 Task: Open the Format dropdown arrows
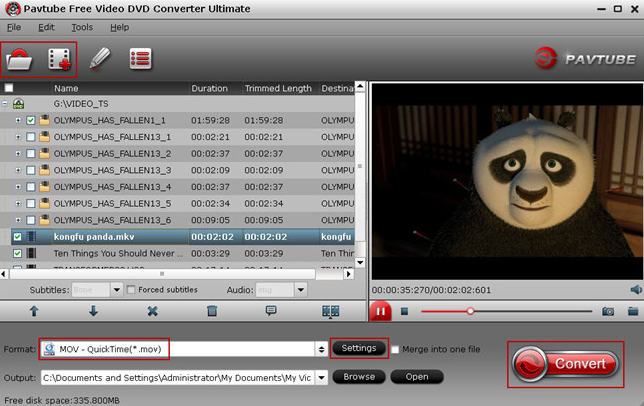point(322,349)
